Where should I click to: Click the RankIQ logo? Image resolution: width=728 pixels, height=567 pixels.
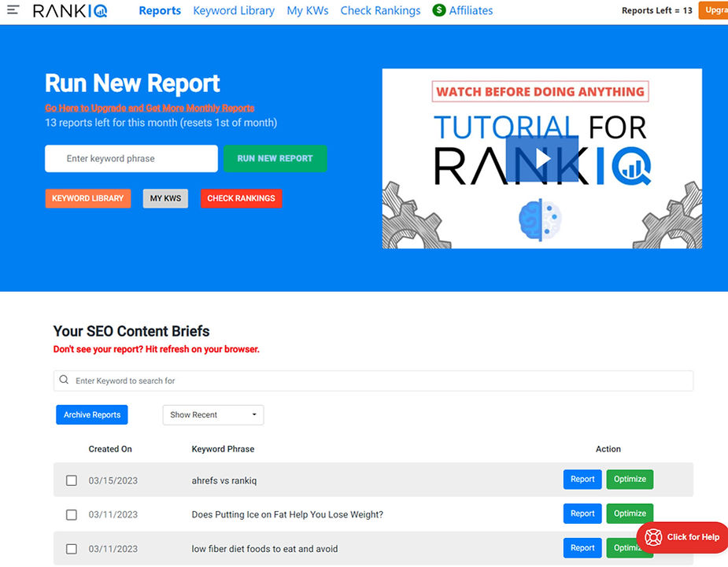(70, 11)
